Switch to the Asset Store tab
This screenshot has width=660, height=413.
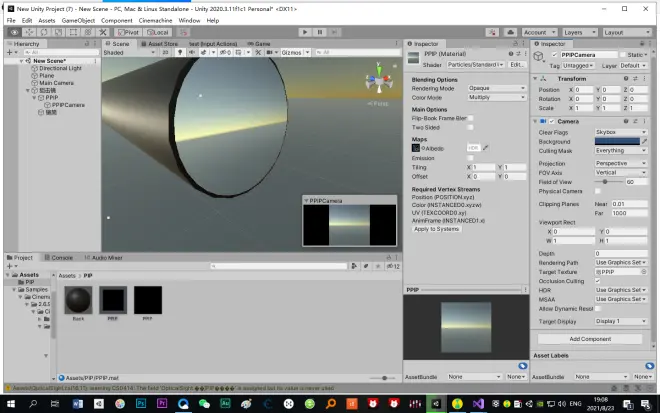pos(162,44)
